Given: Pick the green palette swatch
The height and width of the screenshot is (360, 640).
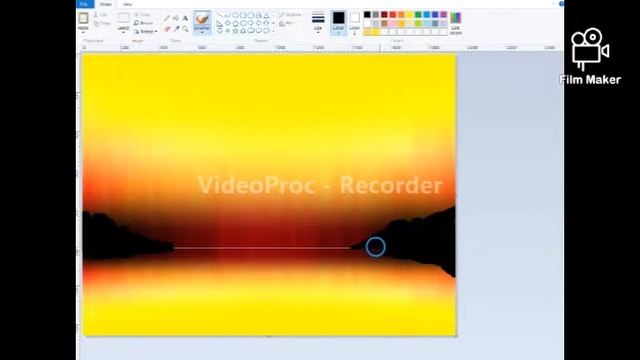Looking at the screenshot, I should pyautogui.click(x=418, y=15).
